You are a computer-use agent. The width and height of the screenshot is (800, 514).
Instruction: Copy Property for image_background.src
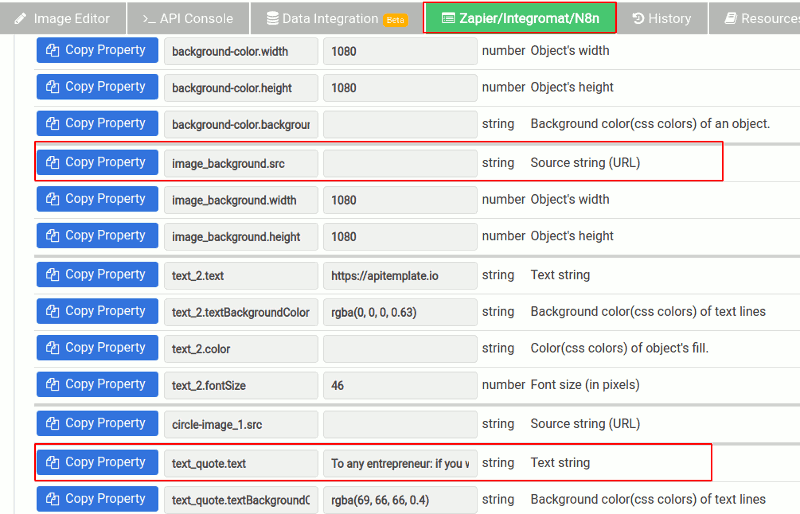(97, 162)
